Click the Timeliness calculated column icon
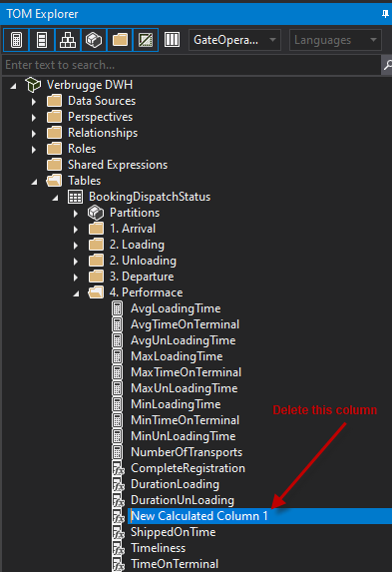This screenshot has height=572, width=392. (x=118, y=549)
